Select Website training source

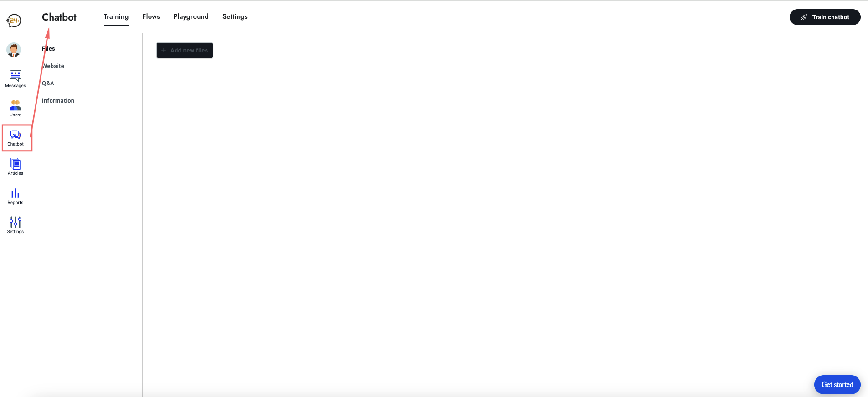[x=53, y=66]
